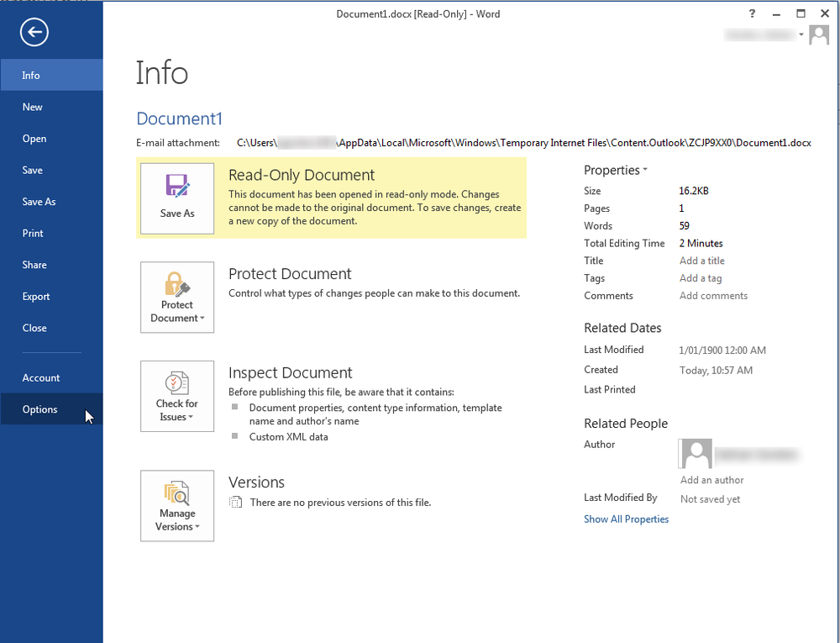Open the Manage Versions button
The width and height of the screenshot is (840, 643).
coord(177,506)
